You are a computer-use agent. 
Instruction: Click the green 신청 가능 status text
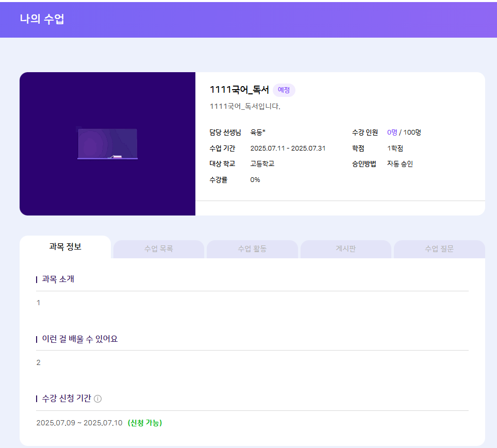click(x=145, y=423)
